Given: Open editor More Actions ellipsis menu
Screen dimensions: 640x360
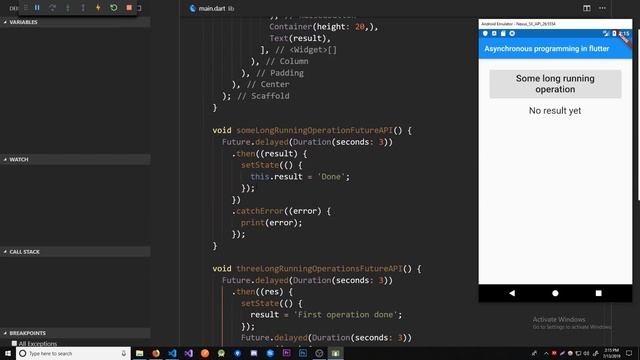Looking at the screenshot, I should pyautogui.click(x=602, y=8).
